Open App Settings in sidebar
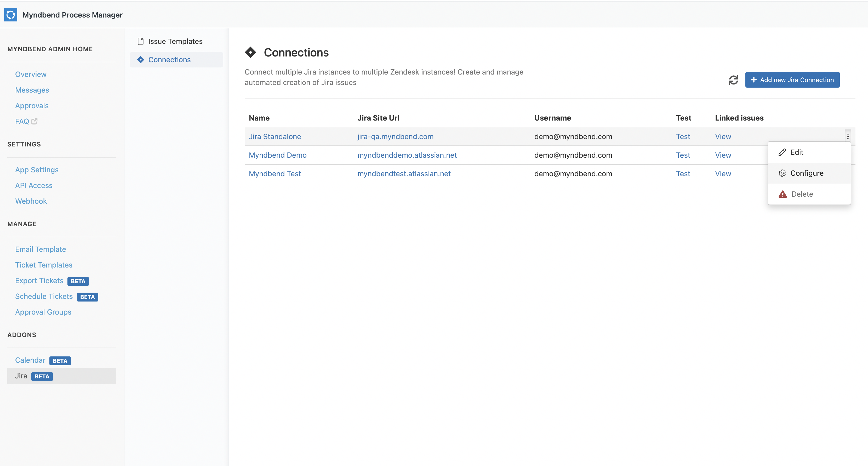868x466 pixels. click(37, 170)
